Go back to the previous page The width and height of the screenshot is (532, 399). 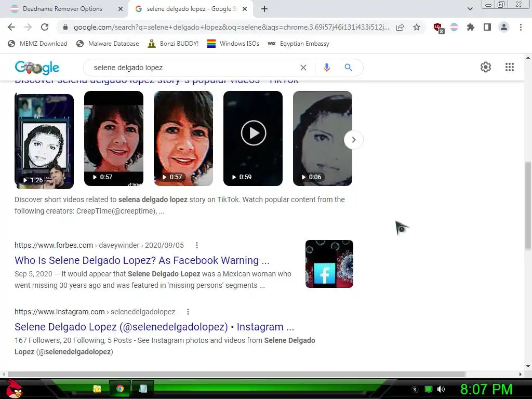click(11, 27)
